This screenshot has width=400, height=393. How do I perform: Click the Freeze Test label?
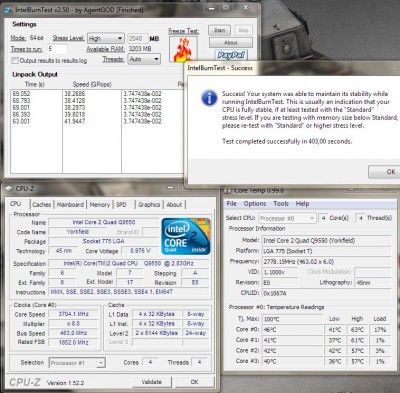click(x=184, y=31)
